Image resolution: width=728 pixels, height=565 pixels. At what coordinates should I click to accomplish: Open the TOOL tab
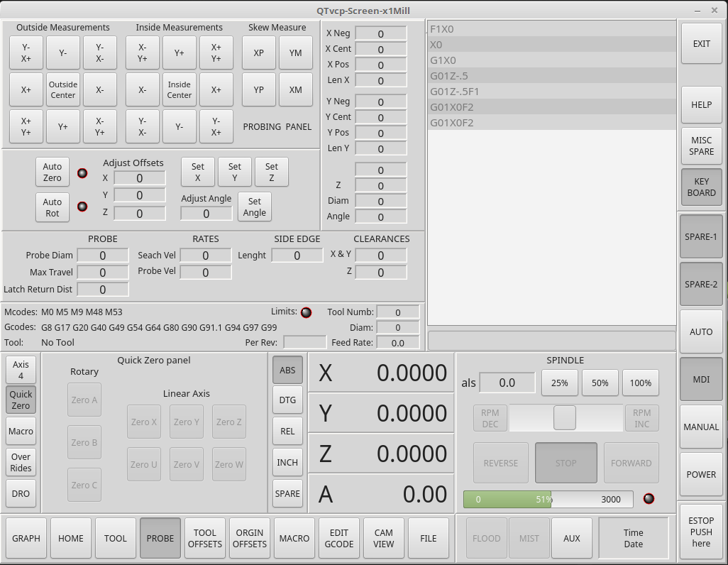(115, 539)
